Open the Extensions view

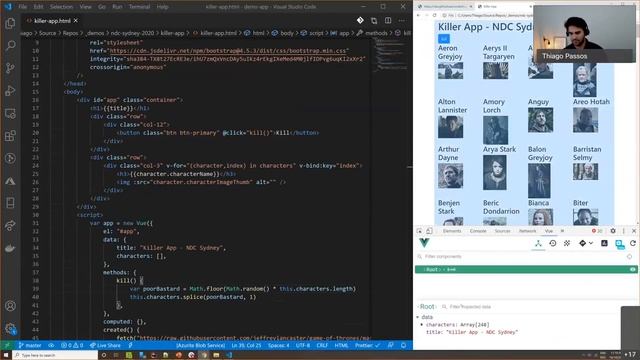(x=10, y=136)
